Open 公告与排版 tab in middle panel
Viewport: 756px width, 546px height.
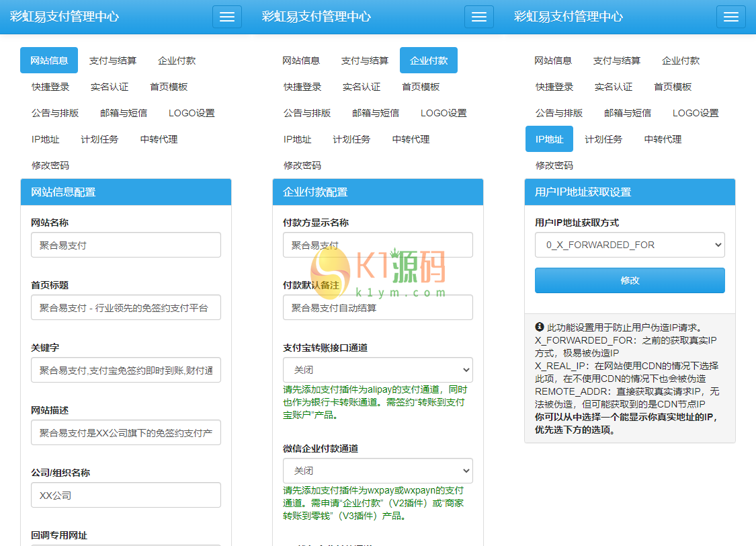pos(307,113)
